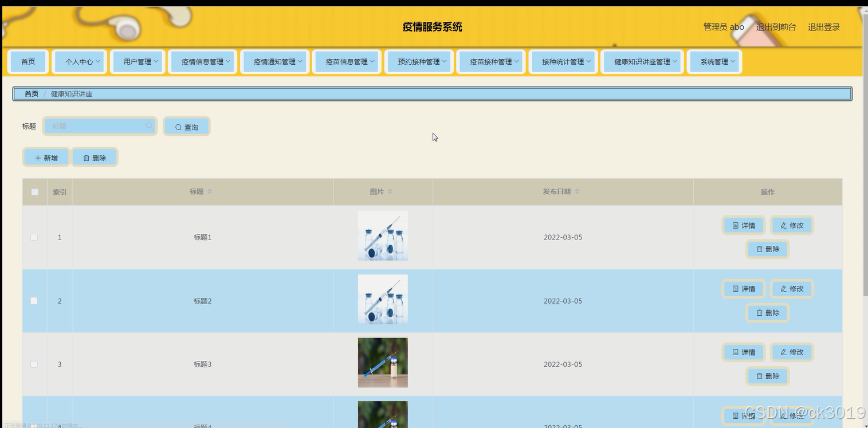Click the 修改 pencil icon in the 标题3 row
868x428 pixels.
tap(784, 352)
